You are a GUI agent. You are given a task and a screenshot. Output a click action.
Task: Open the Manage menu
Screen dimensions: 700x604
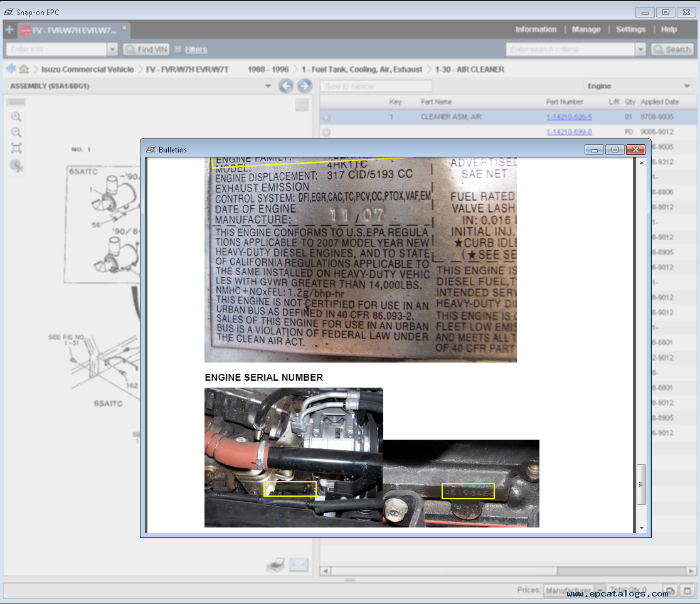[x=586, y=29]
